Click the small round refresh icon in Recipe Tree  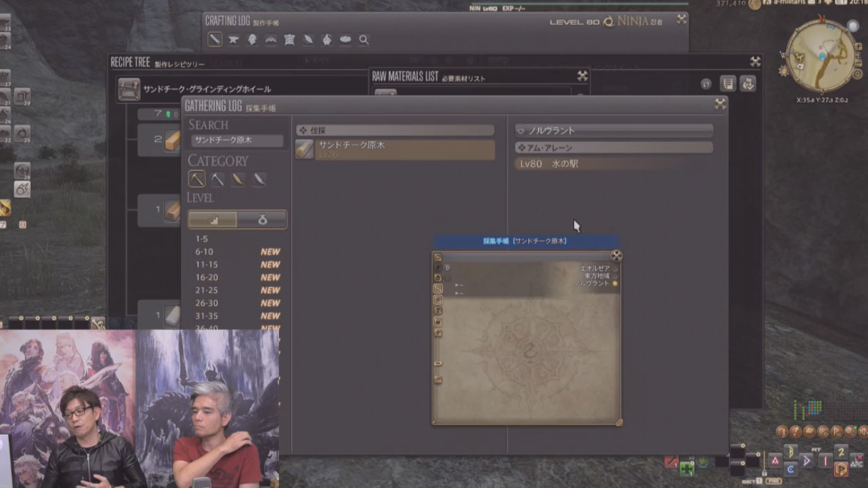[706, 84]
